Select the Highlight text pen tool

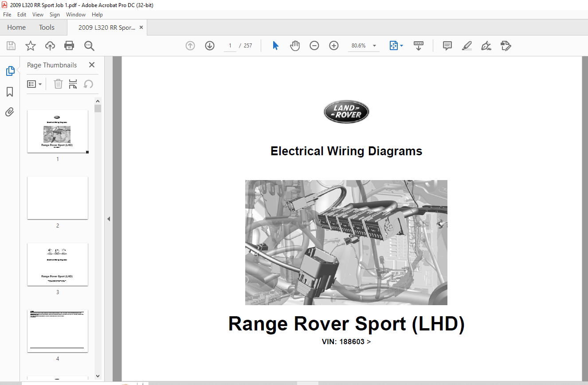coord(467,46)
